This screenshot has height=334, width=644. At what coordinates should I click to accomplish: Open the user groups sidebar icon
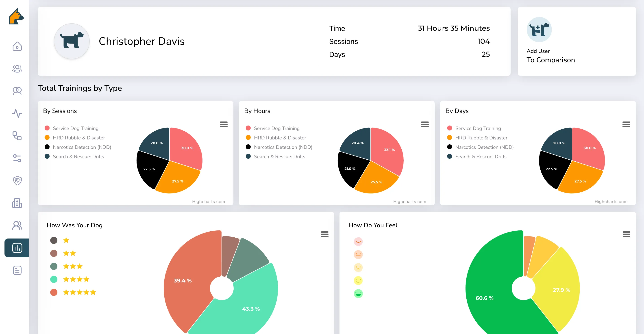(17, 69)
